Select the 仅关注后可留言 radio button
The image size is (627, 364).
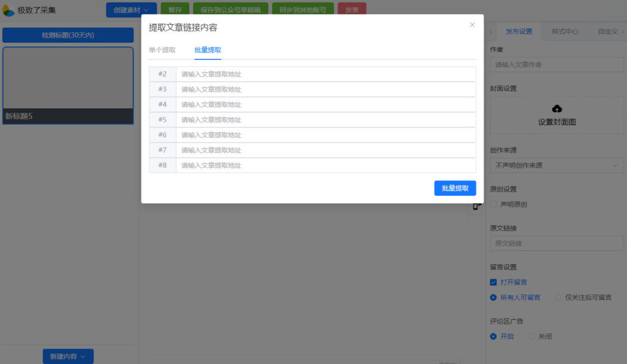pyautogui.click(x=557, y=297)
